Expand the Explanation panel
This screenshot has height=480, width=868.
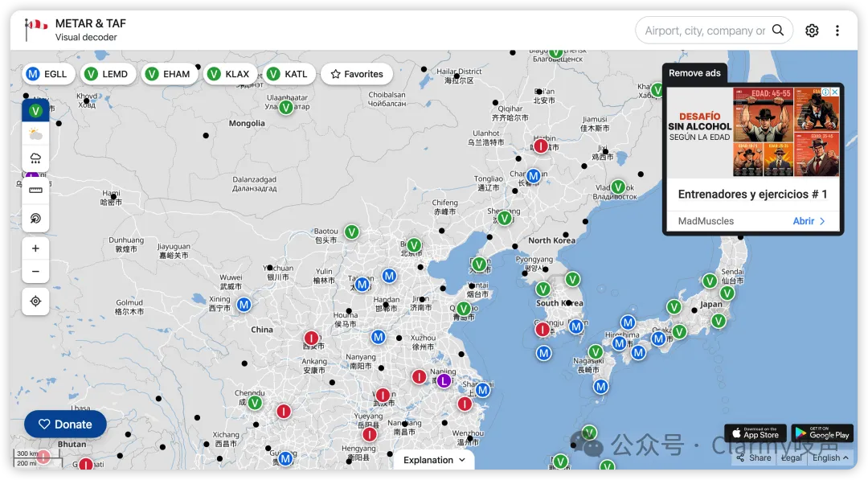tap(434, 460)
